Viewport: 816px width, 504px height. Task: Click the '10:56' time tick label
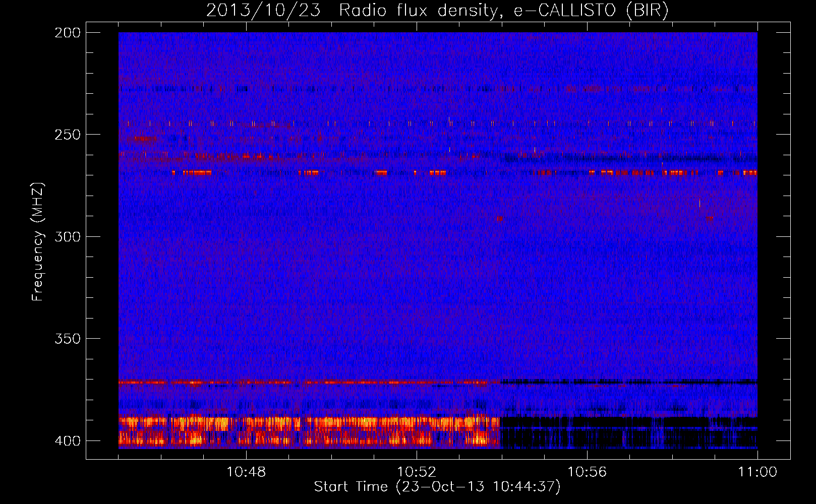(587, 472)
